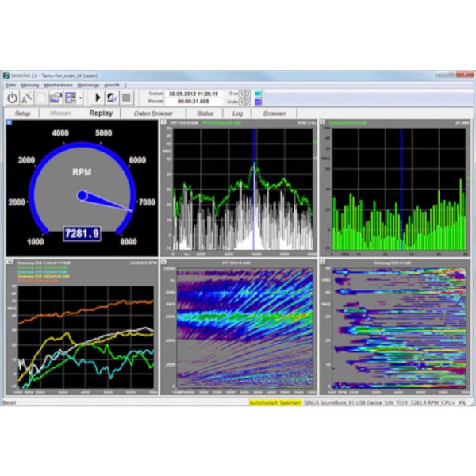476x476 pixels.
Task: Click the yellow legend entry in order chart
Action: coord(44,277)
